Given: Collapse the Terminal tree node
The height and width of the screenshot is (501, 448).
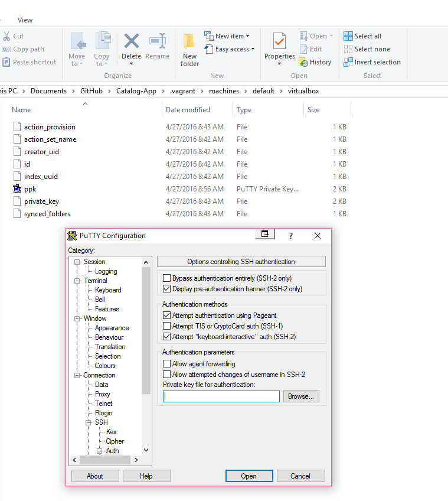Looking at the screenshot, I should click(77, 281).
